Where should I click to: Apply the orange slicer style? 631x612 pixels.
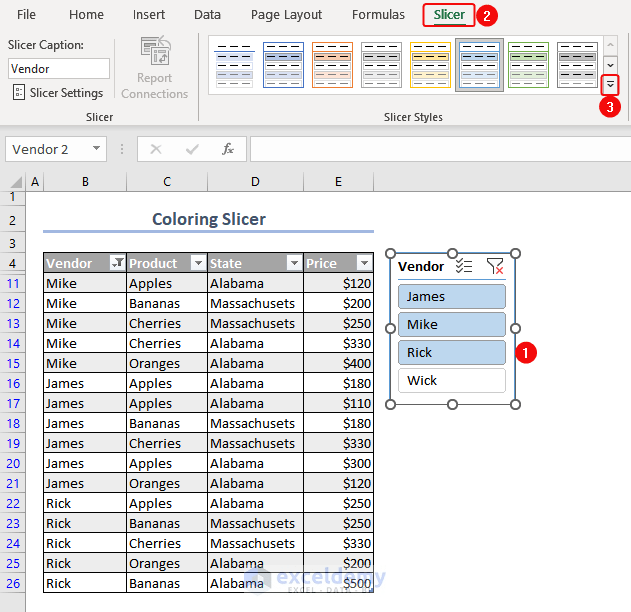(x=332, y=65)
